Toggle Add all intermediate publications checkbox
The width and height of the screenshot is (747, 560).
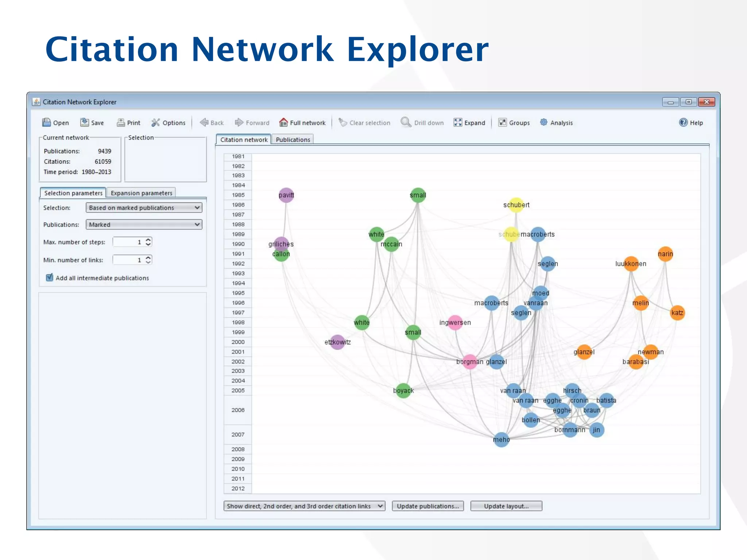point(50,277)
